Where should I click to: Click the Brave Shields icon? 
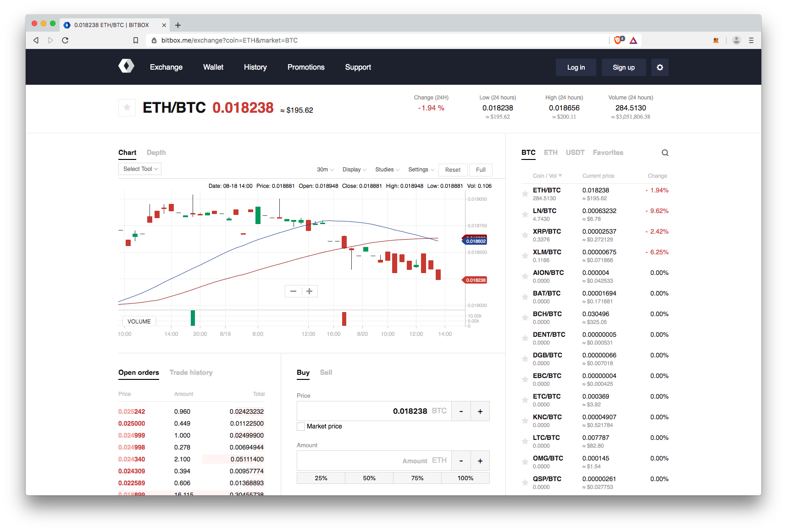pyautogui.click(x=618, y=40)
